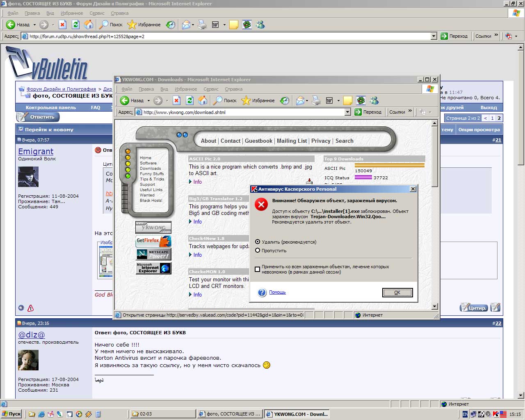Viewport: 525px width, 420px height.
Task: Click Помощь link in Kaspersky dialog
Action: tap(277, 292)
